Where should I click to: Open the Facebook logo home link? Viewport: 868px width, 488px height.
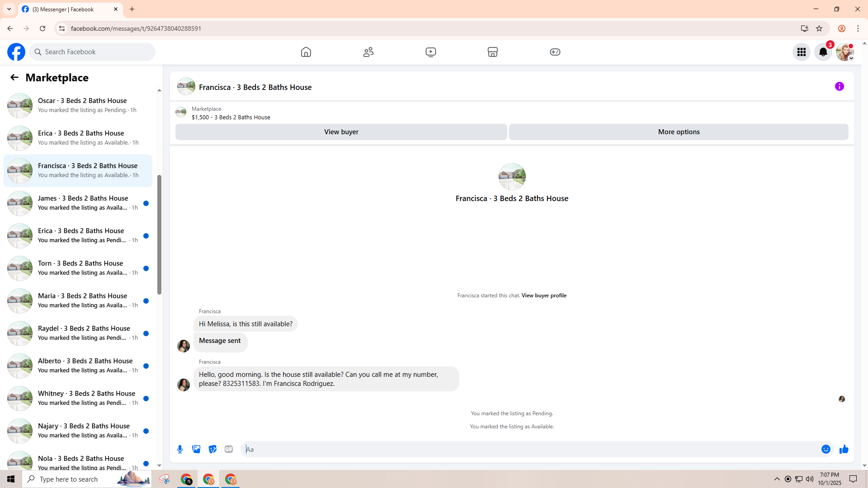[16, 52]
